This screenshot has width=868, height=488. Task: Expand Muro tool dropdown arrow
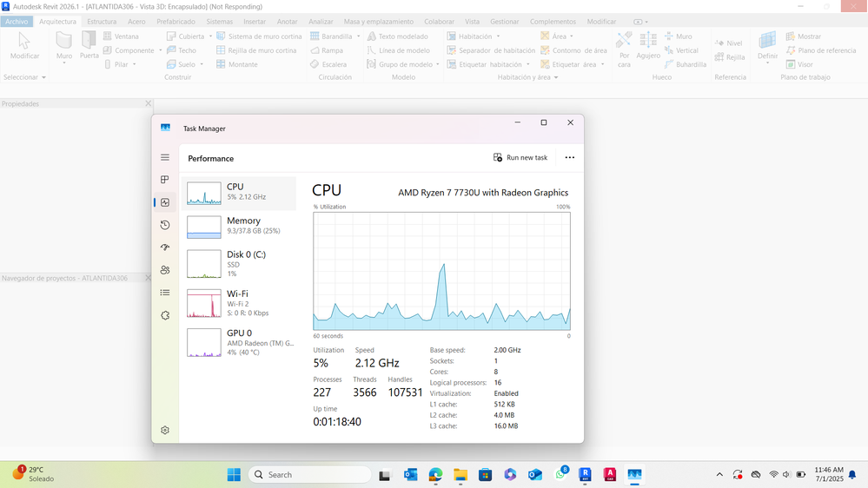pos(64,63)
